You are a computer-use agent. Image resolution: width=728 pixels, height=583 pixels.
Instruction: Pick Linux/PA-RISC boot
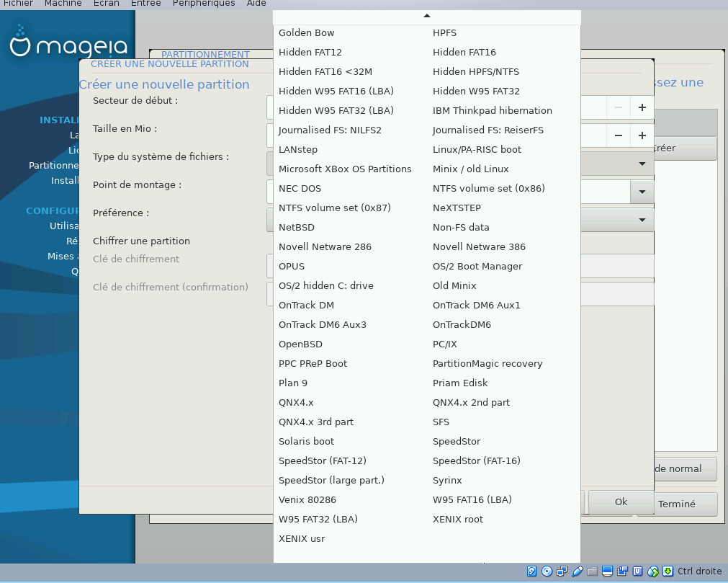click(477, 150)
